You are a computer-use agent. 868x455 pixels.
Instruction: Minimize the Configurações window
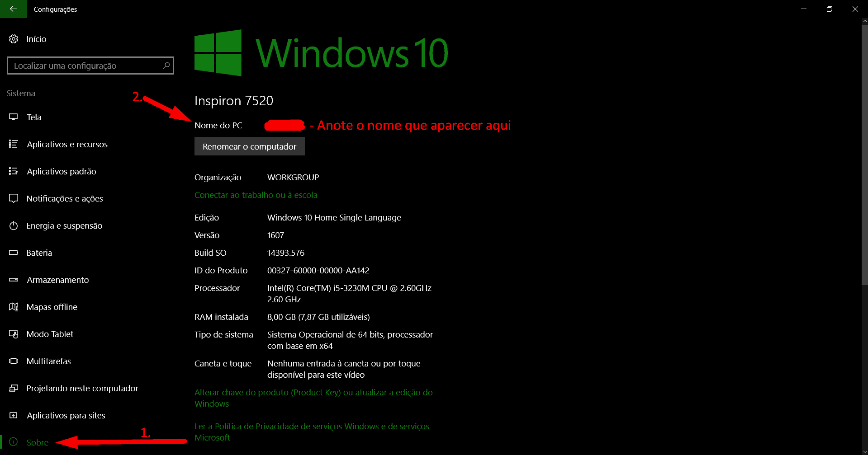(804, 9)
